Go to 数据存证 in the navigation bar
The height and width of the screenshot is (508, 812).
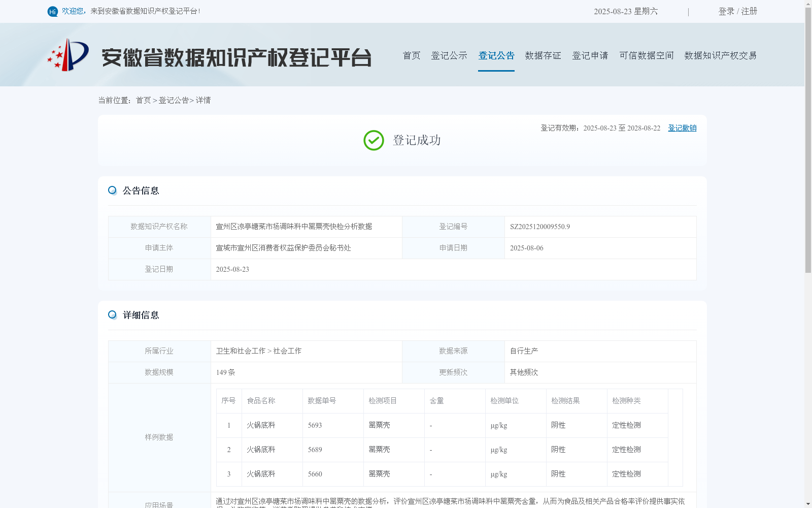(543, 55)
